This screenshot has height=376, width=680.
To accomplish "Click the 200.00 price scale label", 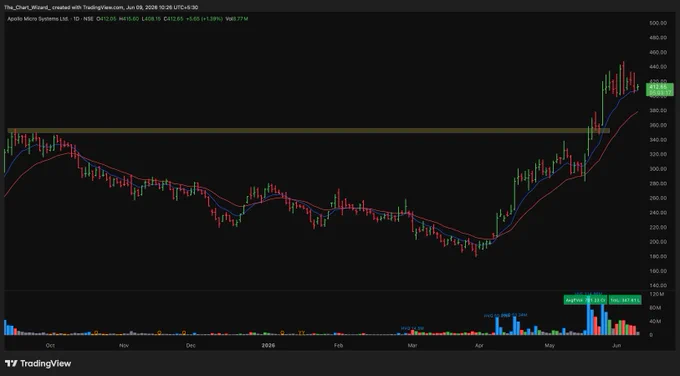I will 658,242.
